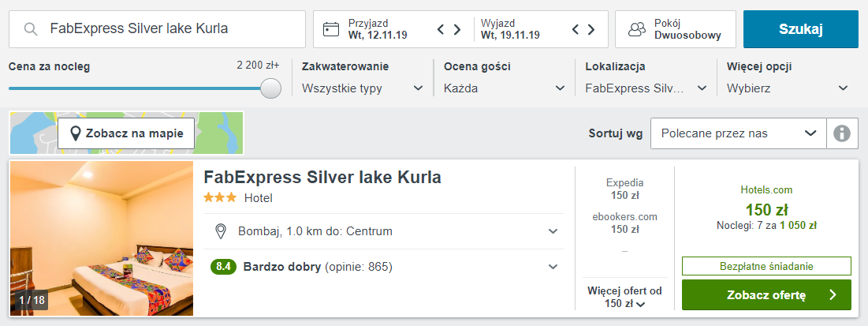Expand the guest rating reviews section
Screen dimensions: 868x326
point(553,267)
